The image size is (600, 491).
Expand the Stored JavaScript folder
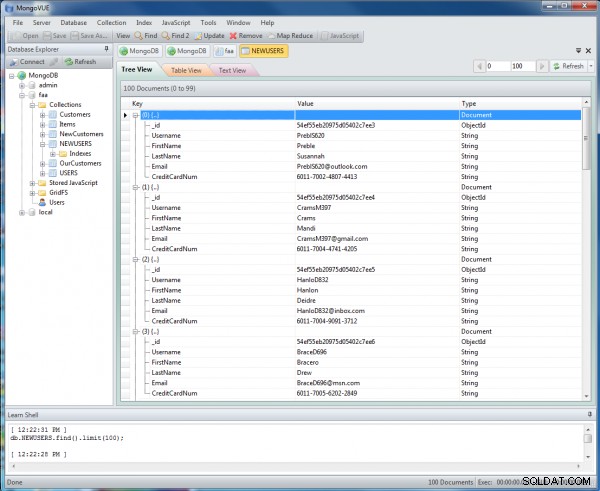click(x=32, y=183)
